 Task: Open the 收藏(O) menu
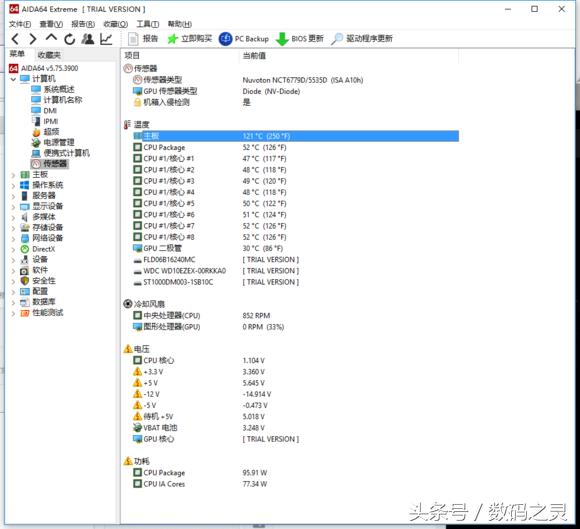115,24
